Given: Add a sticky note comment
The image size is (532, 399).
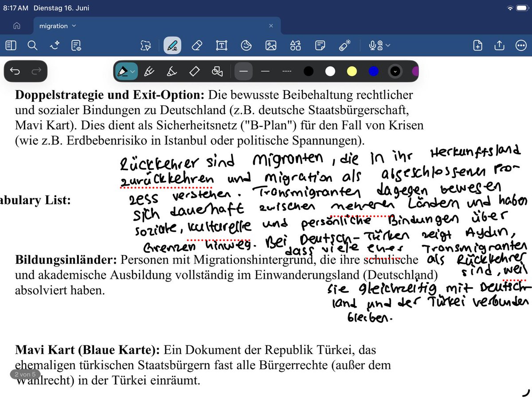Looking at the screenshot, I should pos(320,45).
